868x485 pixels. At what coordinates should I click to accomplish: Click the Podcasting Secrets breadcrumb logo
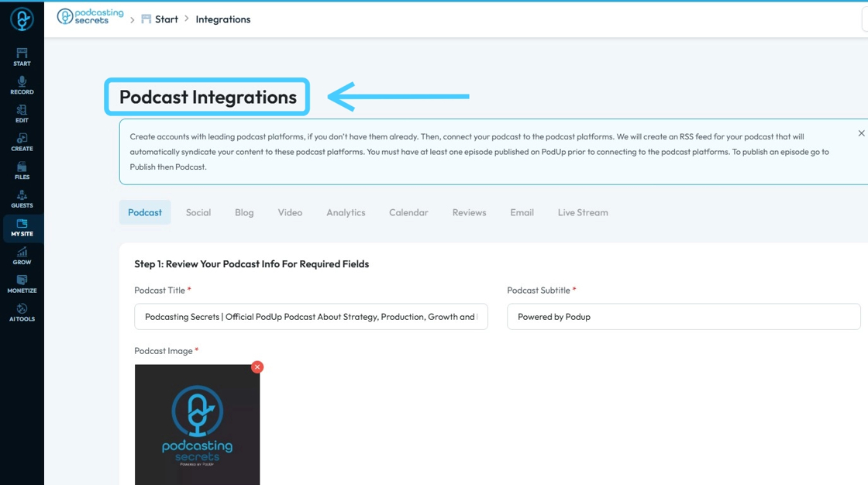(x=90, y=17)
